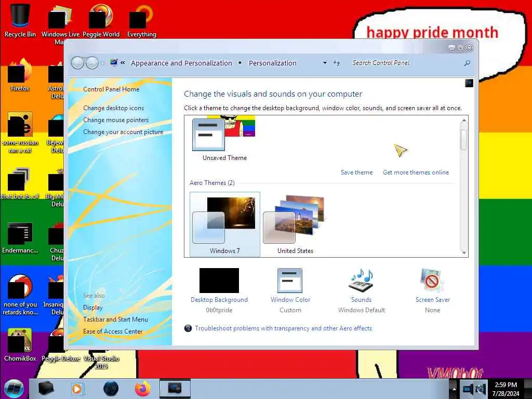Select the United States theme
Image resolution: width=532 pixels, height=399 pixels.
[x=295, y=224]
